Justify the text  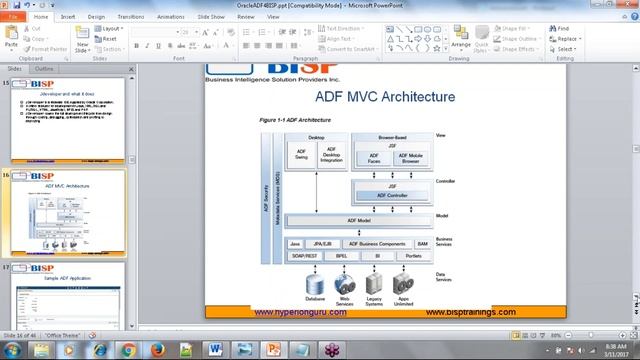tap(279, 46)
